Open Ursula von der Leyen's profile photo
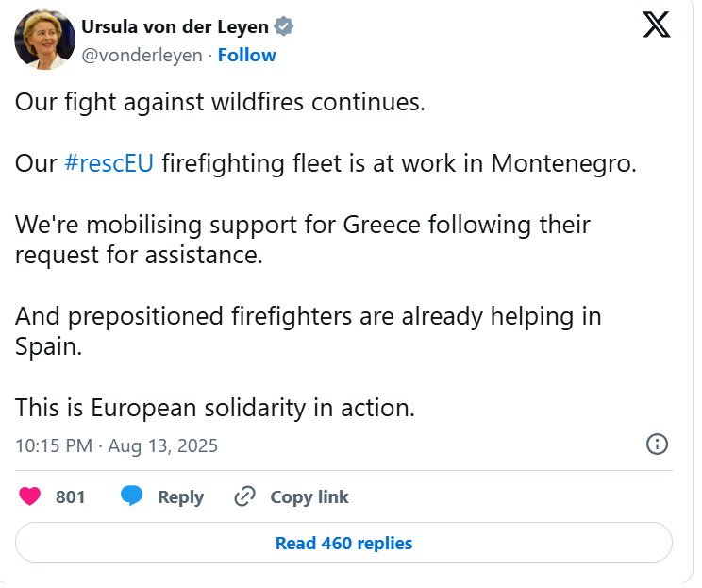 click(44, 40)
